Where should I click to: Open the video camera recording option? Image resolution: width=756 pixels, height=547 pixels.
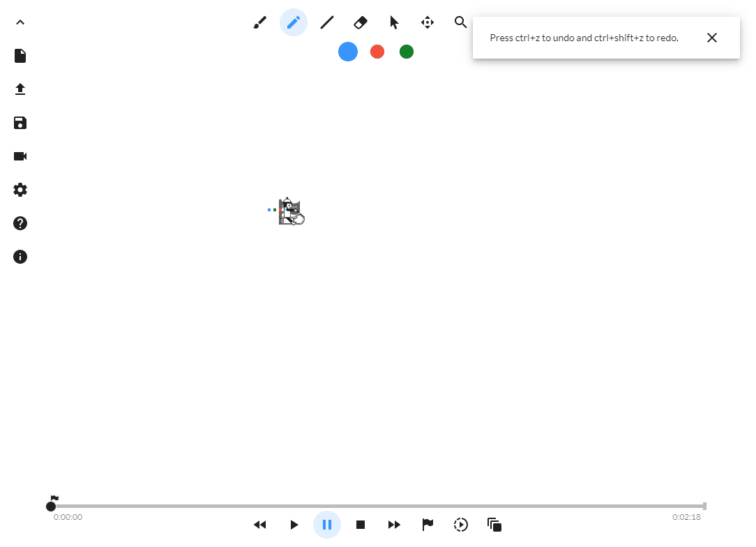click(20, 156)
